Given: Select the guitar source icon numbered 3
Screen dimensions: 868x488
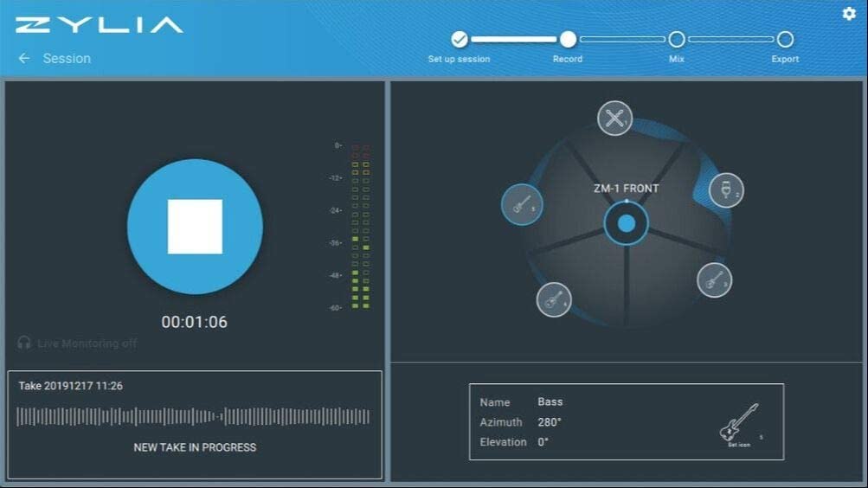Looking at the screenshot, I should [x=714, y=280].
